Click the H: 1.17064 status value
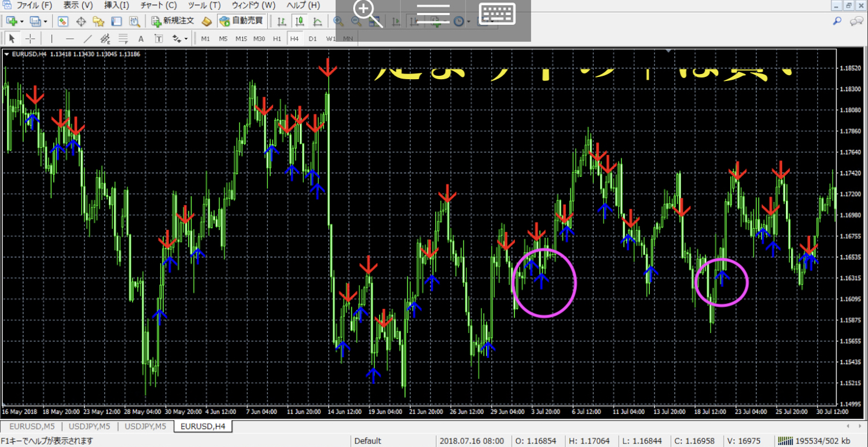The image size is (868, 447). (x=589, y=441)
